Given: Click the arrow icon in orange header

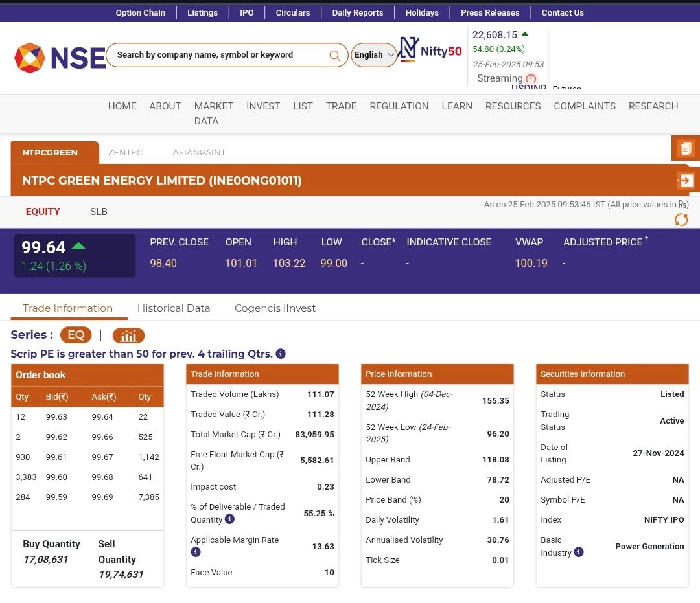Looking at the screenshot, I should [x=685, y=181].
